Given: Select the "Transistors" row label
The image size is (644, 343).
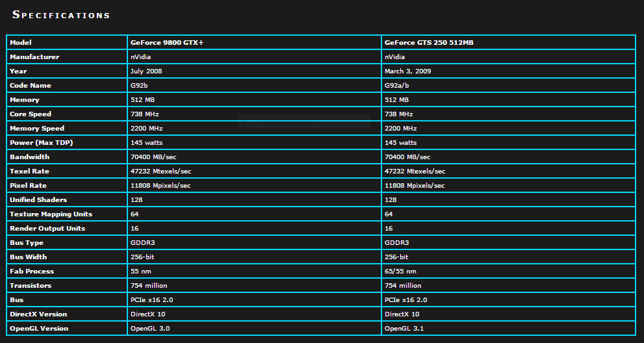Looking at the screenshot, I should pos(31,285).
